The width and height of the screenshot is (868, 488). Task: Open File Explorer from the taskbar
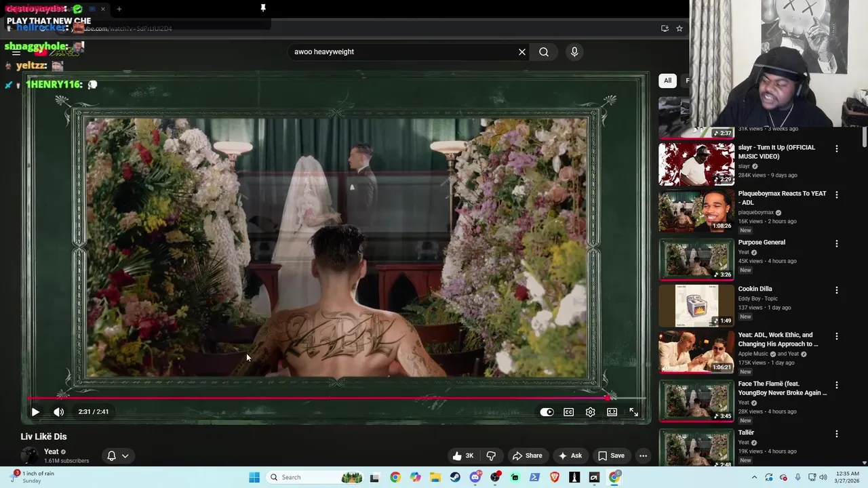(x=435, y=477)
